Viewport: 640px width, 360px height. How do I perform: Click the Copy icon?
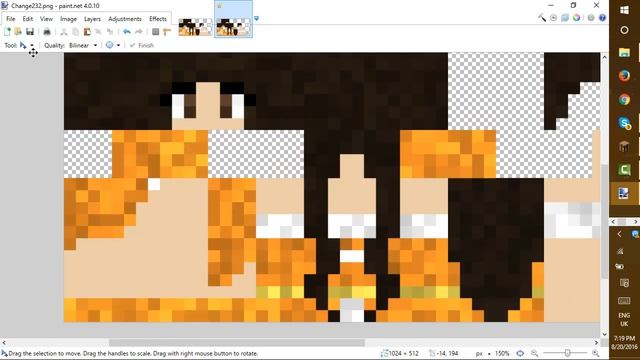pyautogui.click(x=76, y=31)
